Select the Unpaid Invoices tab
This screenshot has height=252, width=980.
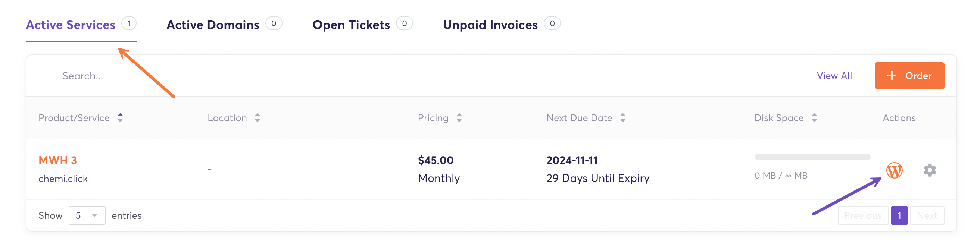(x=490, y=25)
